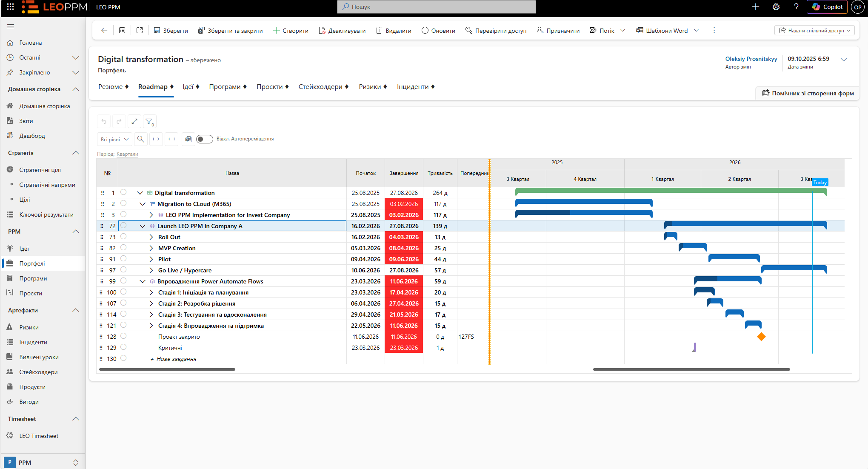Open LEO Timesheet in sidebar

click(39, 436)
